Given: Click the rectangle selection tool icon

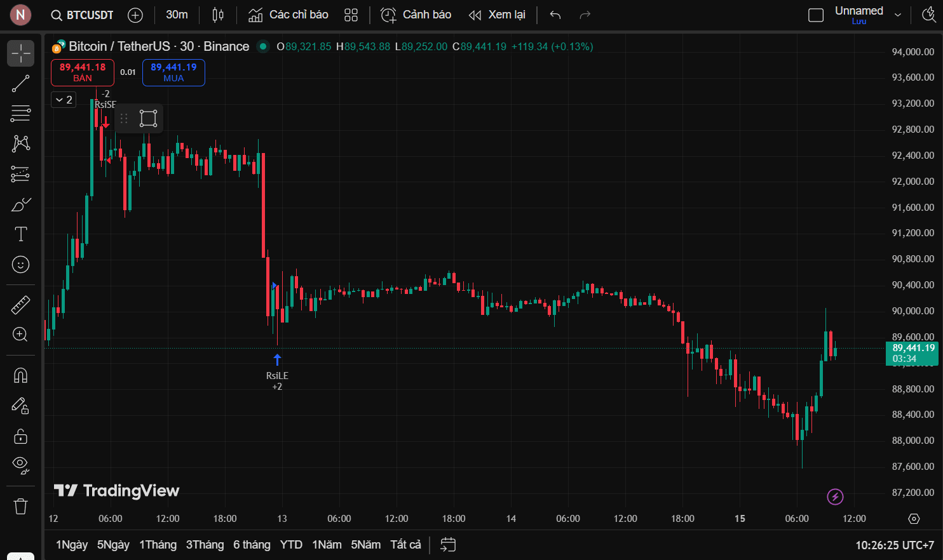Looking at the screenshot, I should pos(148,119).
